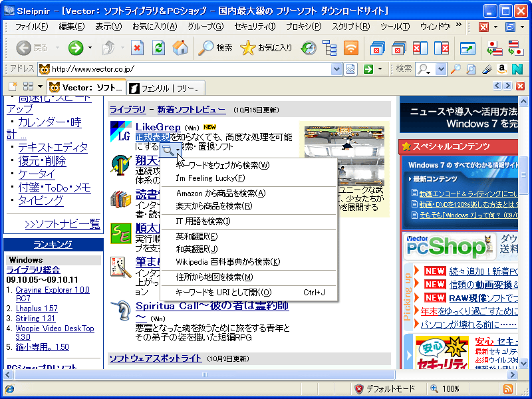Click the Back (戻る) button

tap(32, 48)
